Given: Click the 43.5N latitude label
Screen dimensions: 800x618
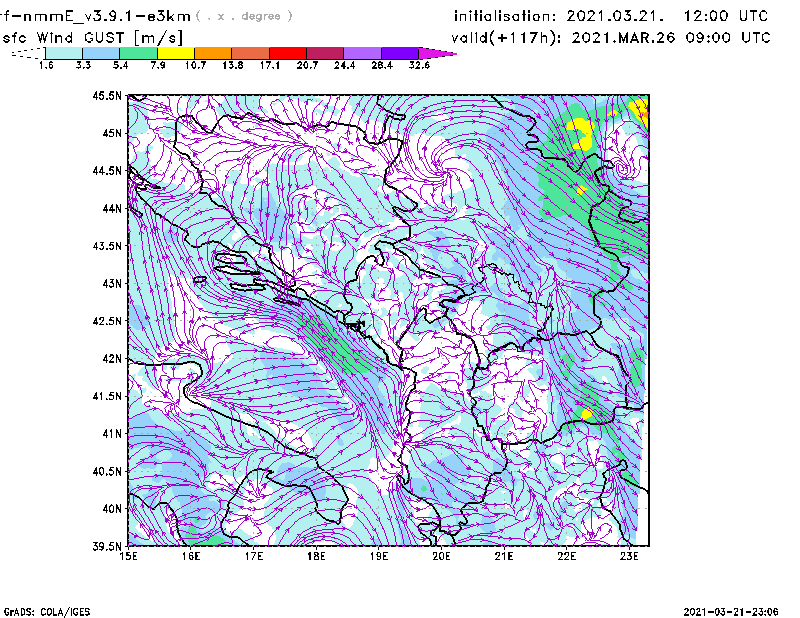Looking at the screenshot, I should (107, 246).
